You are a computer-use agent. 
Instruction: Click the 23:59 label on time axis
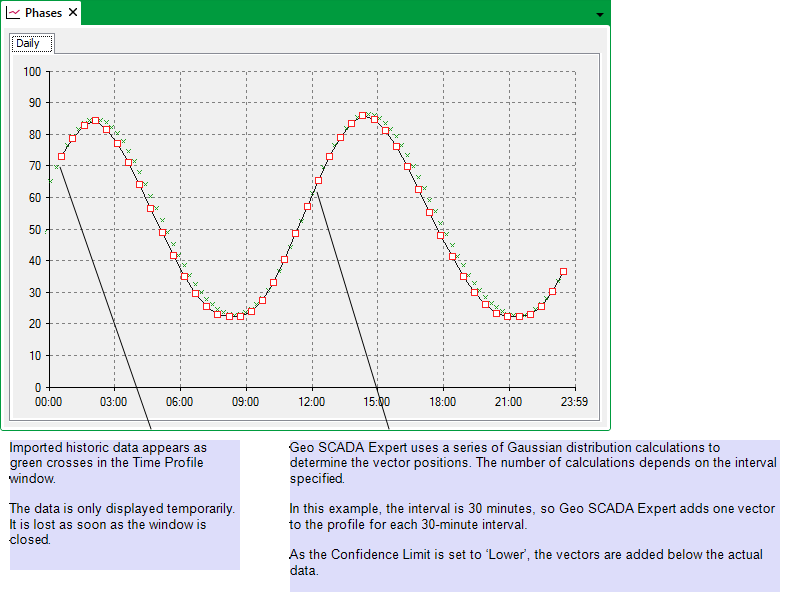pyautogui.click(x=575, y=401)
